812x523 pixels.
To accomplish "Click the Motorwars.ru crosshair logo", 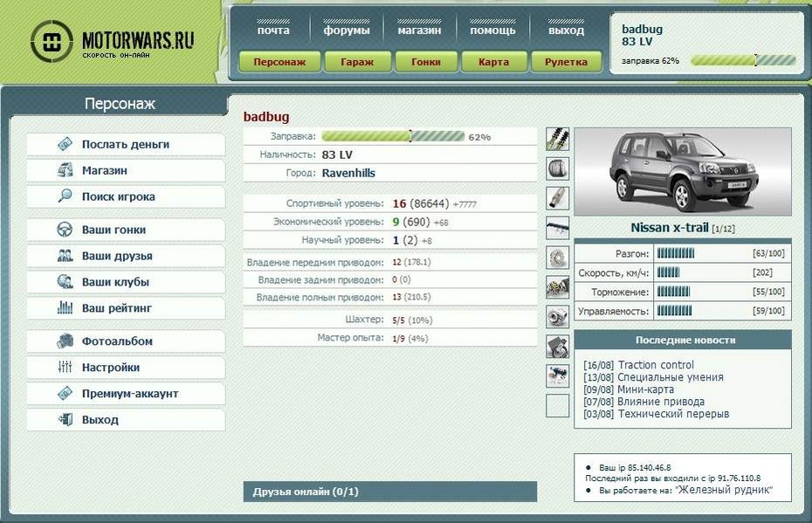I will (x=52, y=41).
